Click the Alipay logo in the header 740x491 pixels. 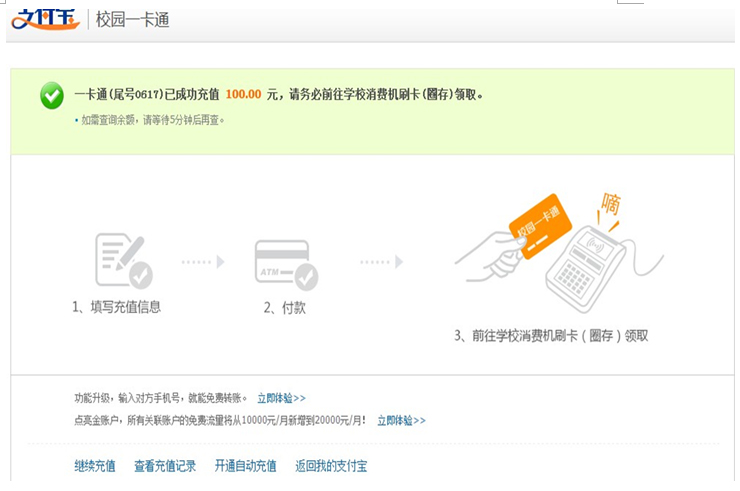click(45, 19)
